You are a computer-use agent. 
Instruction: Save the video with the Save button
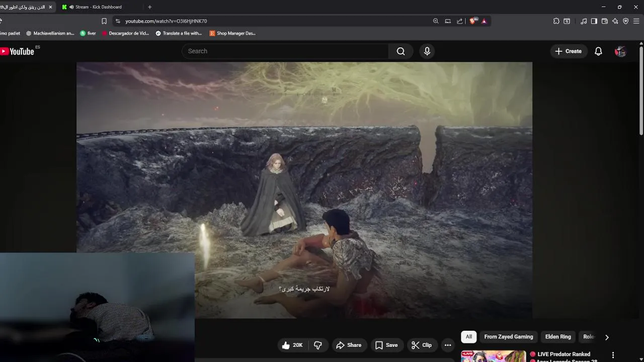[386, 345]
